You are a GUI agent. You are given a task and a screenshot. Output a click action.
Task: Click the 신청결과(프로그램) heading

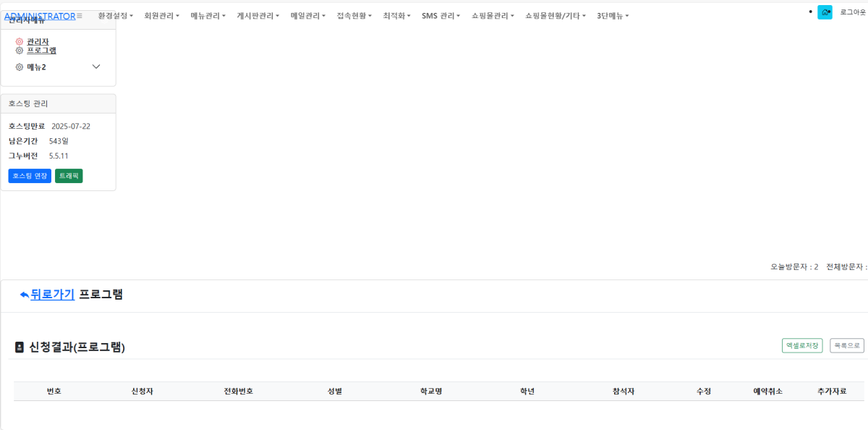click(x=77, y=347)
